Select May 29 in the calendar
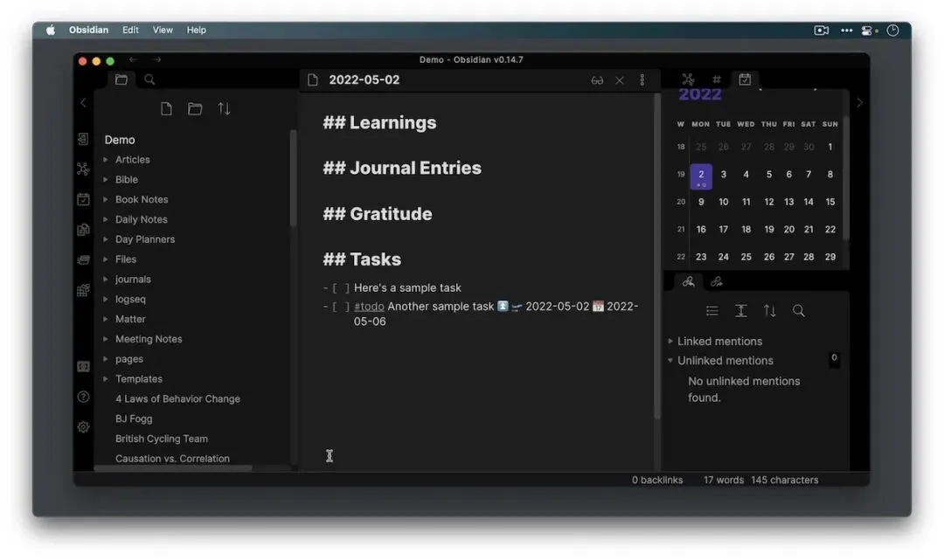Viewport: 944px width, 560px height. point(830,257)
